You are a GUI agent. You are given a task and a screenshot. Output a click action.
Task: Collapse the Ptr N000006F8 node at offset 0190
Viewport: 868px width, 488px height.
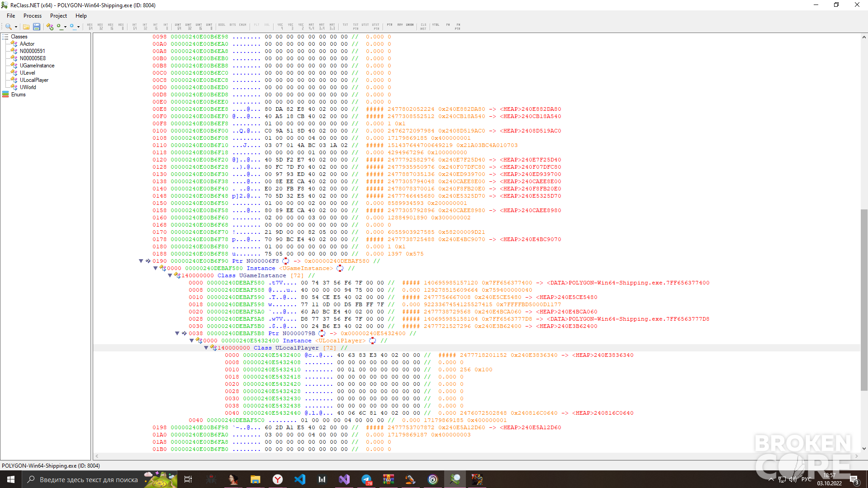point(141,261)
